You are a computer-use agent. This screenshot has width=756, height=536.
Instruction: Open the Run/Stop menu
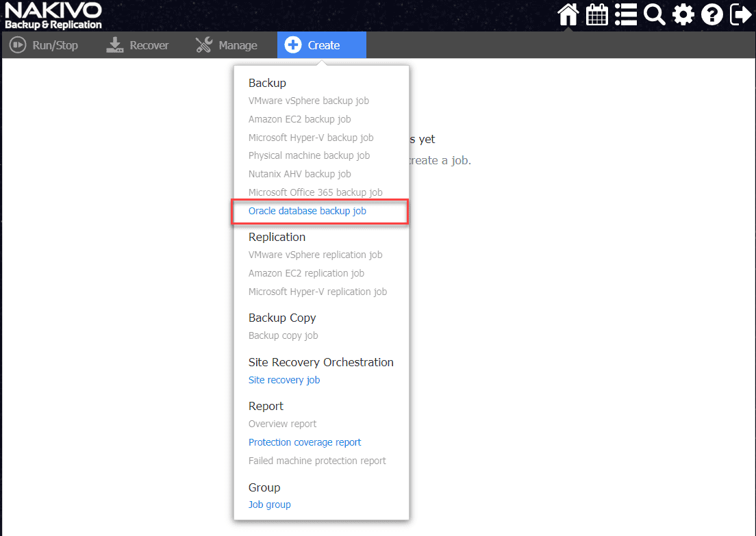pos(44,45)
